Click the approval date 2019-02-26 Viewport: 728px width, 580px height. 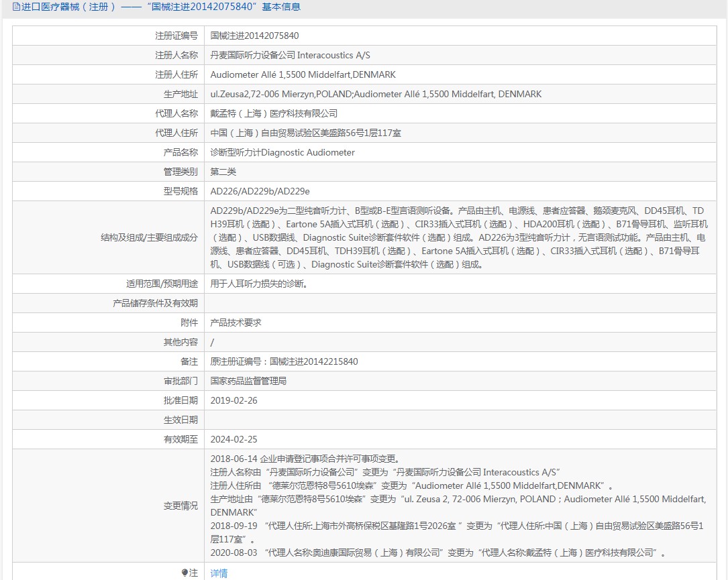click(x=233, y=400)
